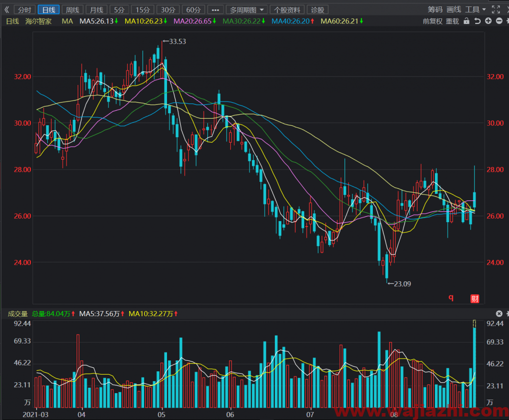Open the more periods ellipsis menu
This screenshot has width=509, height=420.
(215, 10)
